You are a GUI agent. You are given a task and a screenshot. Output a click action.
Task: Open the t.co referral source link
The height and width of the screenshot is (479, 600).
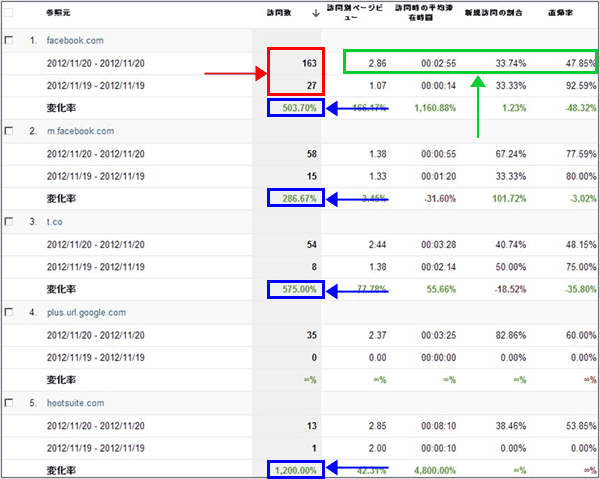[x=54, y=222]
